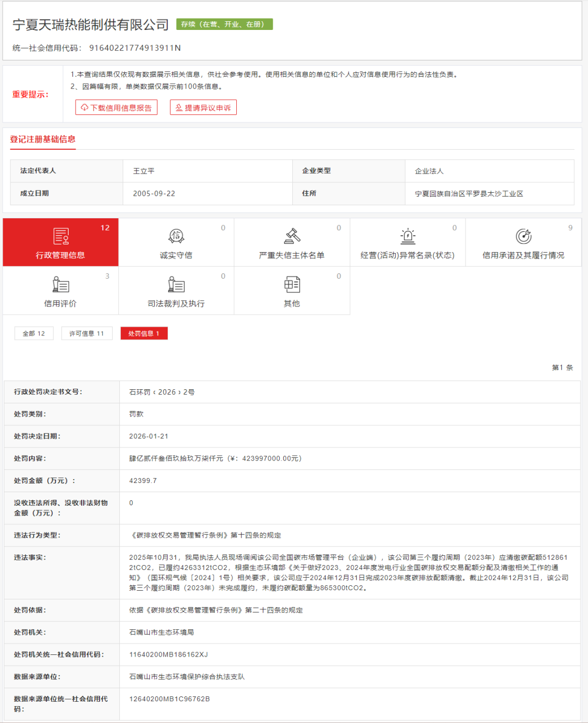This screenshot has height=723, width=588.
Task: Click the 严重失信主体名单 gavel icon
Action: pyautogui.click(x=292, y=236)
